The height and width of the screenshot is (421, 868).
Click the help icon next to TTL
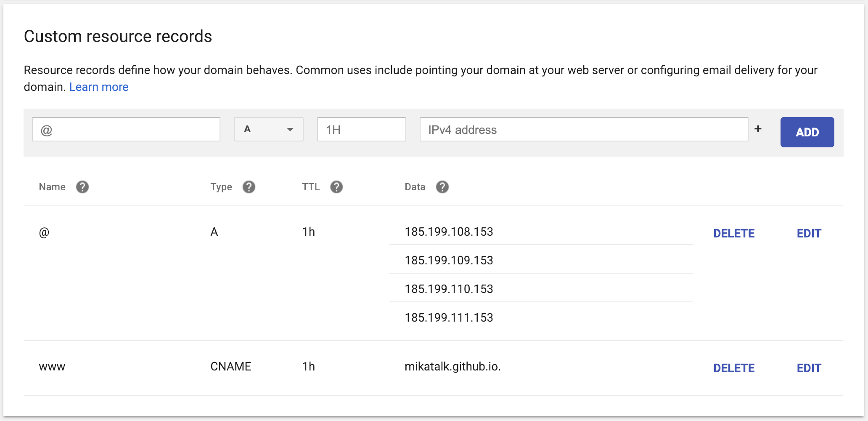(336, 187)
